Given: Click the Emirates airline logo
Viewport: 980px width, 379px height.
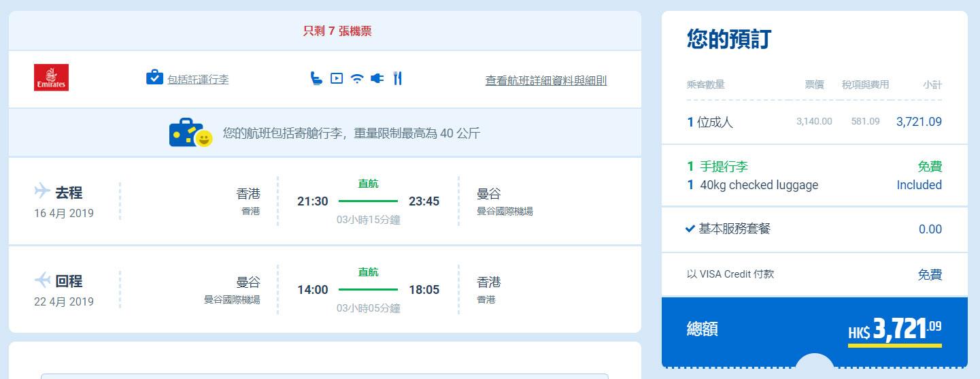Looking at the screenshot, I should [x=51, y=78].
